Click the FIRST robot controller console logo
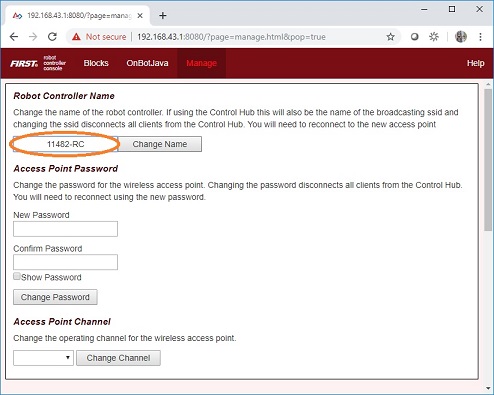494x395 pixels. pyautogui.click(x=38, y=63)
